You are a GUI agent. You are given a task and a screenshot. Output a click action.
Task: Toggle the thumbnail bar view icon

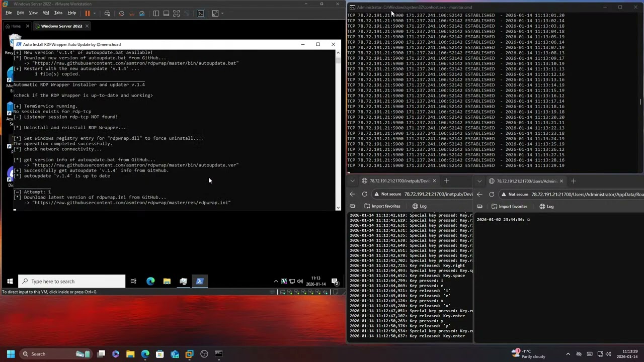(x=166, y=14)
